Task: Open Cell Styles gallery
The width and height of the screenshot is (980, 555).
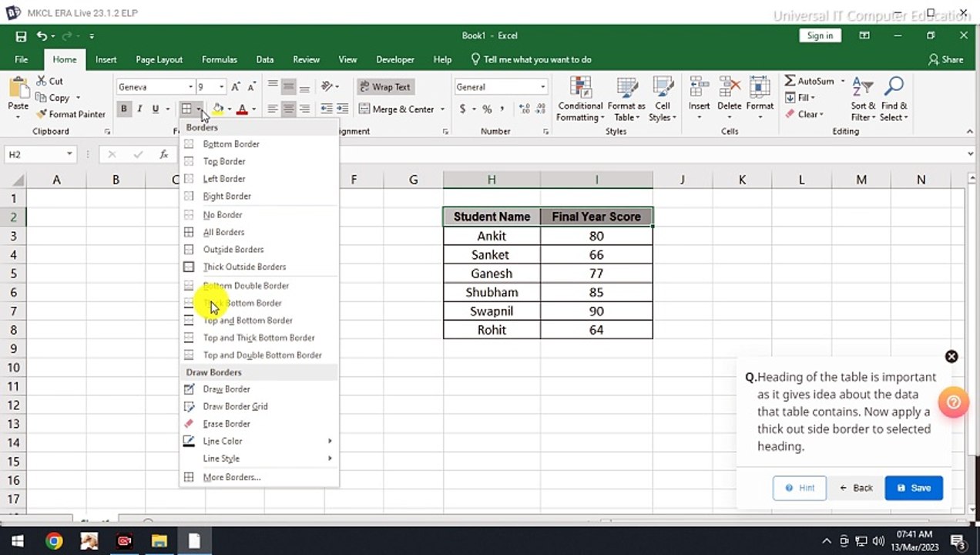Action: coord(663,99)
